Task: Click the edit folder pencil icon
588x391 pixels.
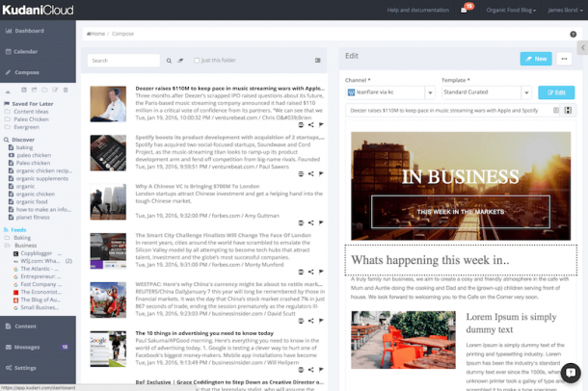Action: point(55,90)
